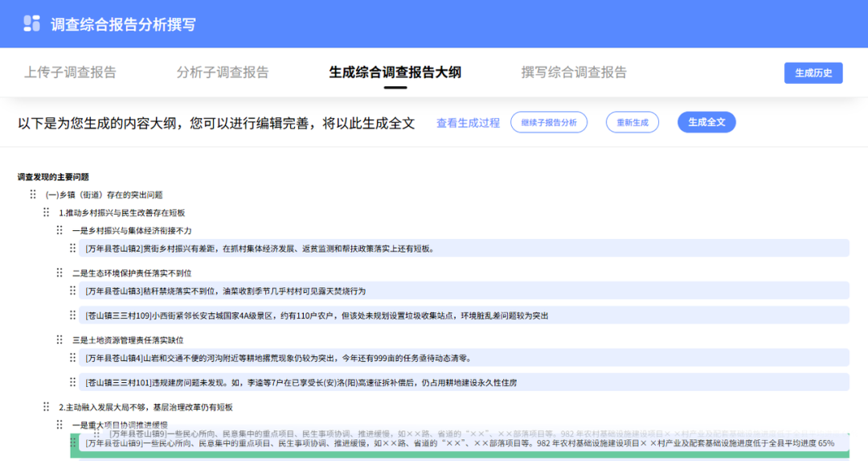Select outline item (一)乡镇（街道）存在的突出问题
The height and width of the screenshot is (461, 868).
104,195
